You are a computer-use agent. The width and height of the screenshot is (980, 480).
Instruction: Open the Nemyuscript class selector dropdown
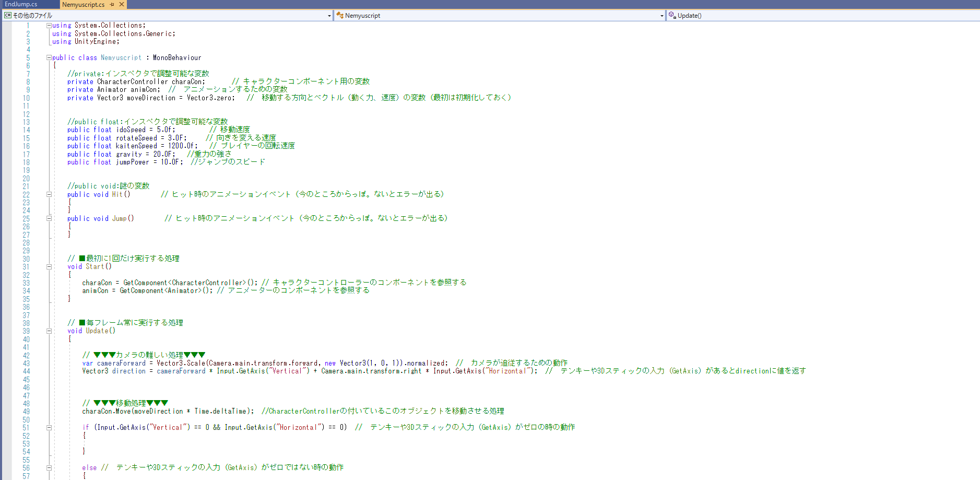[x=661, y=16]
